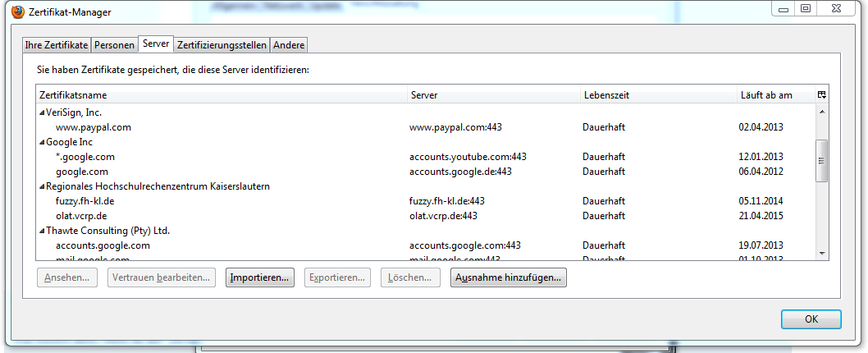868x353 pixels.
Task: Click the list scrollbar down arrow
Action: coord(822,253)
